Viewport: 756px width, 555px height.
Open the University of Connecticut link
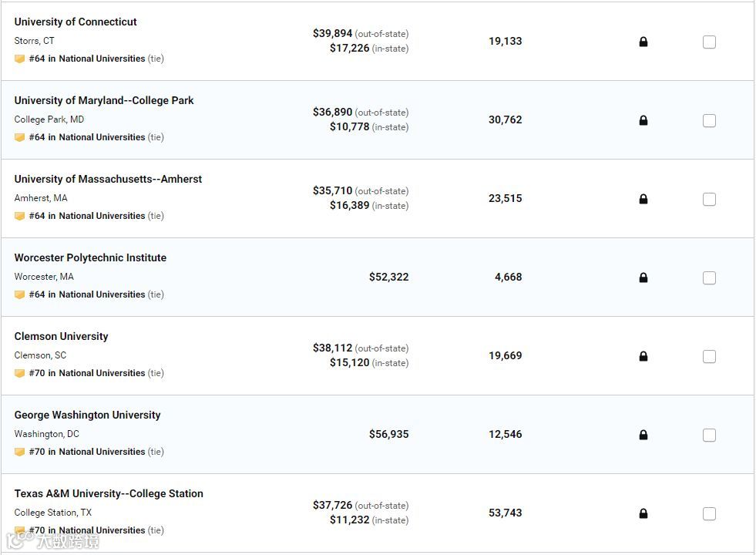[76, 22]
